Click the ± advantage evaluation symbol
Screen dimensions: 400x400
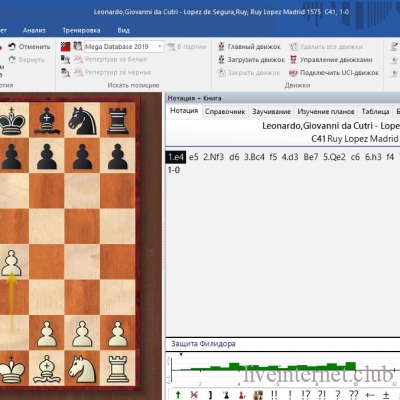coord(386,395)
